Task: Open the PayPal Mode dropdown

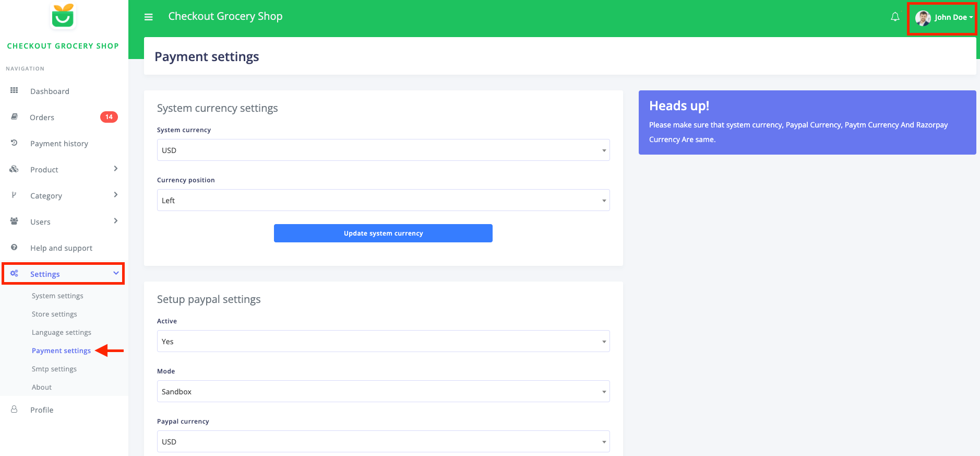Action: [x=383, y=391]
